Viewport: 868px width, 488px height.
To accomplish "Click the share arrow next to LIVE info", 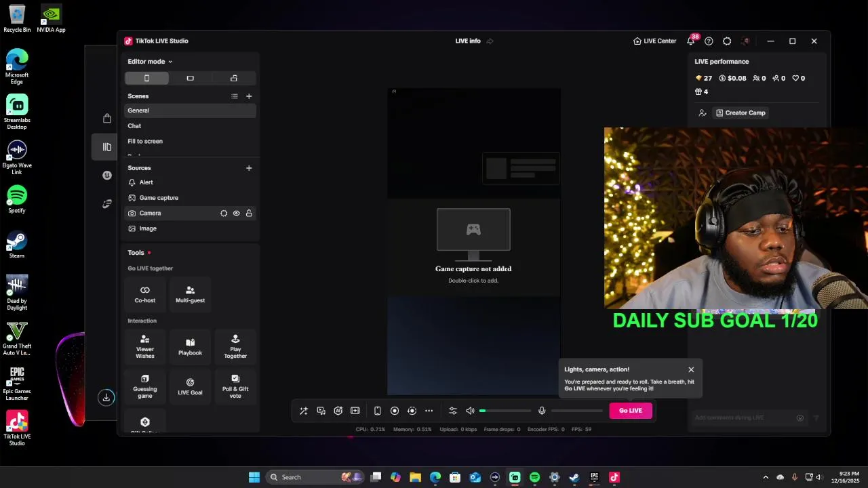I will pos(490,41).
